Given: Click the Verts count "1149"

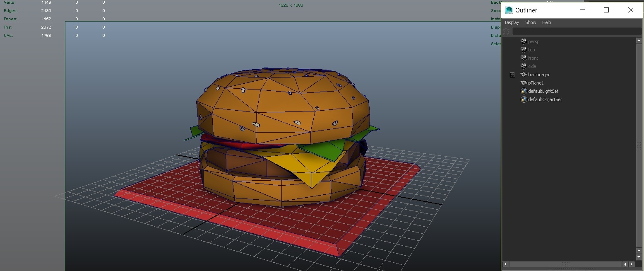Looking at the screenshot, I should coord(46,2).
